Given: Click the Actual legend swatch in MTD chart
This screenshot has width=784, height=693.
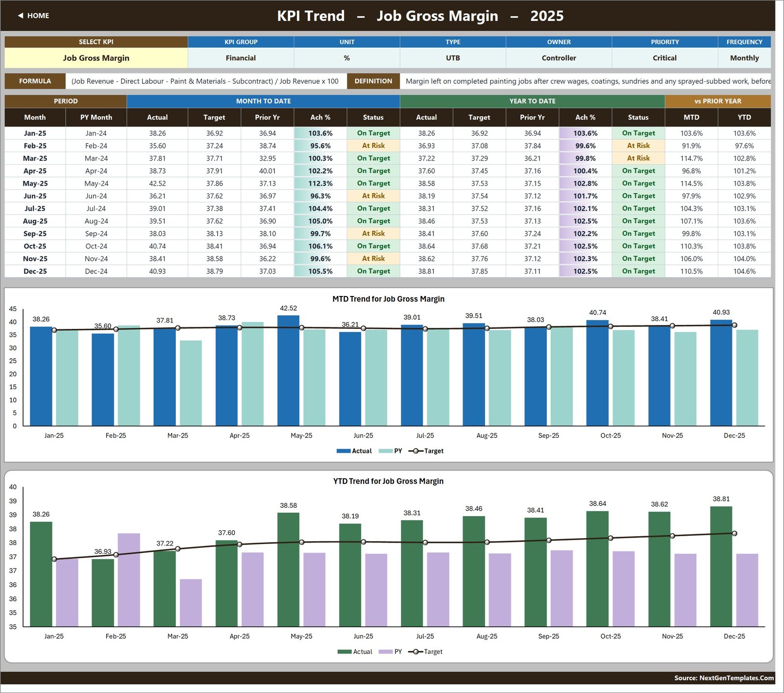Looking at the screenshot, I should pyautogui.click(x=343, y=451).
